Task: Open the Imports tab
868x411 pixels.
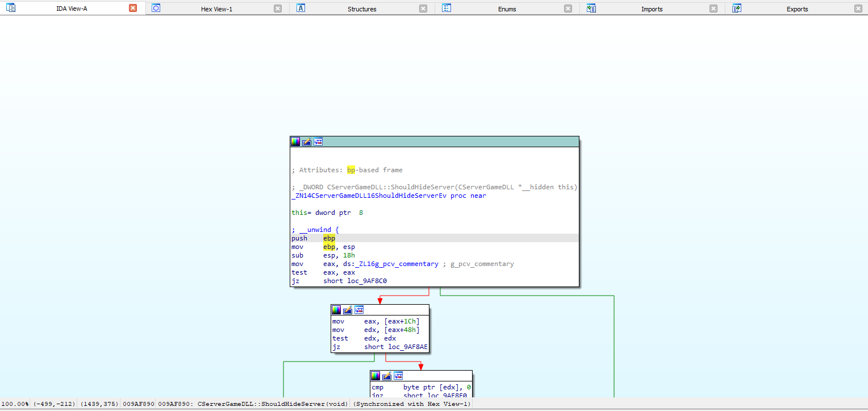Action: [x=652, y=9]
